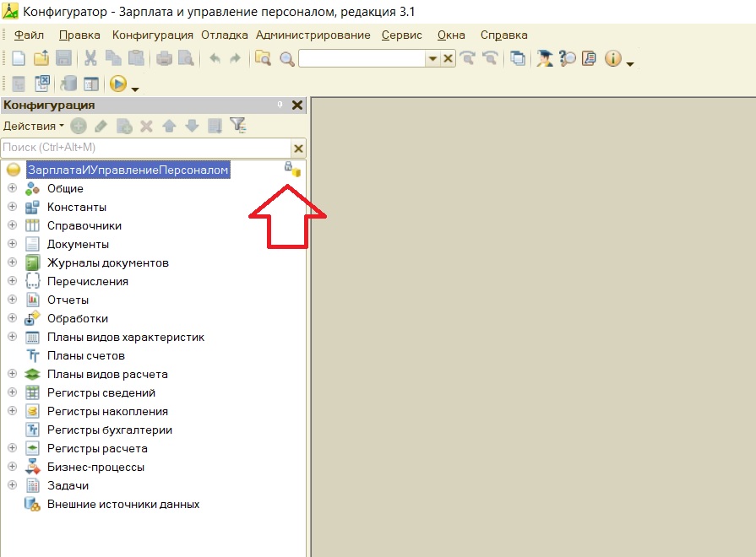This screenshot has width=756, height=557.
Task: Click the configuration window icon with X mark
Action: pyautogui.click(x=42, y=83)
